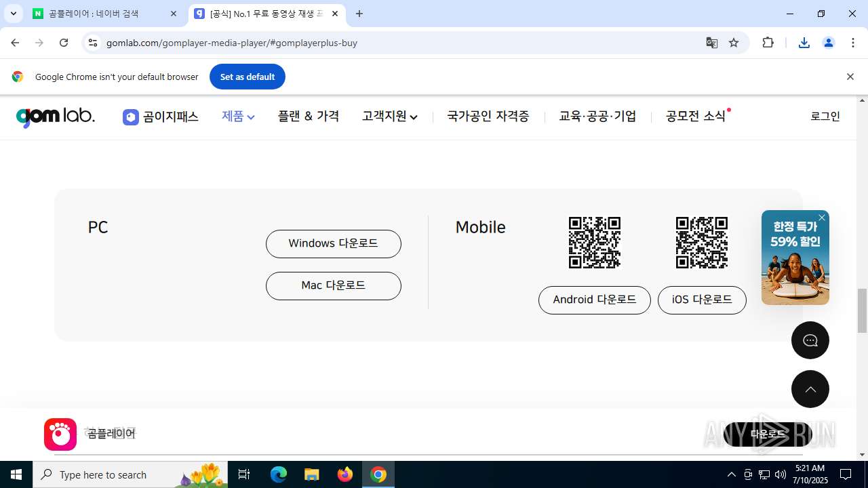
Task: Click the 로그인 link
Action: [x=825, y=117]
